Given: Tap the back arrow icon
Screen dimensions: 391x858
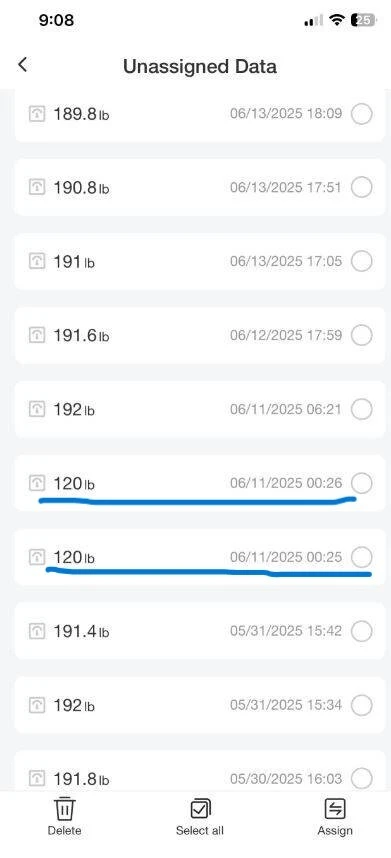Looking at the screenshot, I should click(x=22, y=65).
